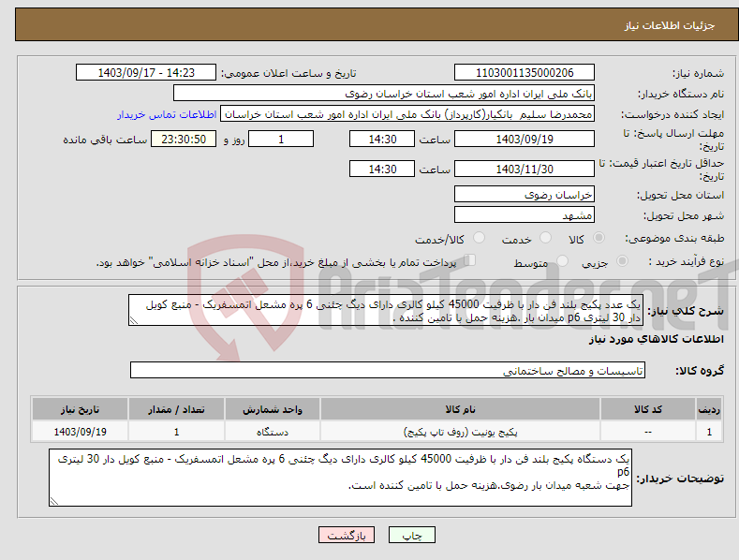Click the ایجاد کننده درخواست label

click(x=672, y=115)
